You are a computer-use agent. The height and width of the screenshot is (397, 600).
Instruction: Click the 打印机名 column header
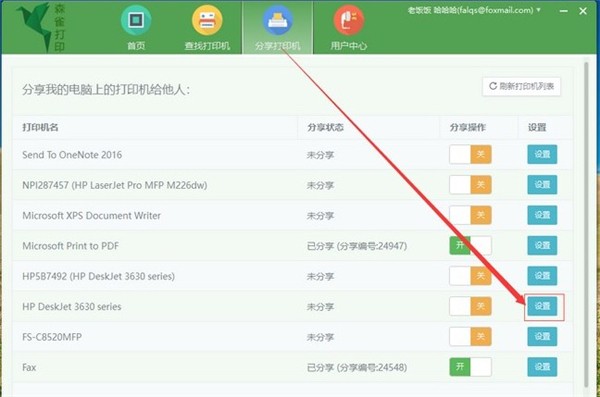40,127
